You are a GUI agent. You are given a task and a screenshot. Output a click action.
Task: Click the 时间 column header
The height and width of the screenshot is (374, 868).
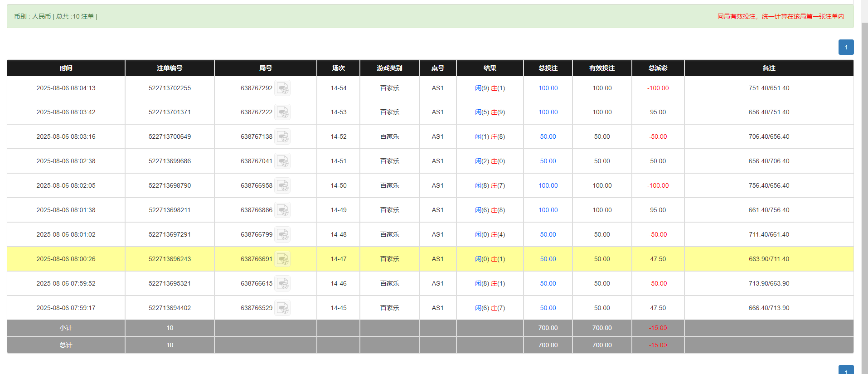(x=66, y=68)
